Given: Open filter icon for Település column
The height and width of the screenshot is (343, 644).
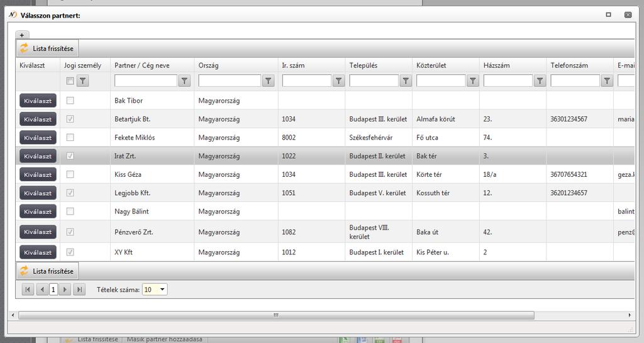Looking at the screenshot, I should [406, 81].
